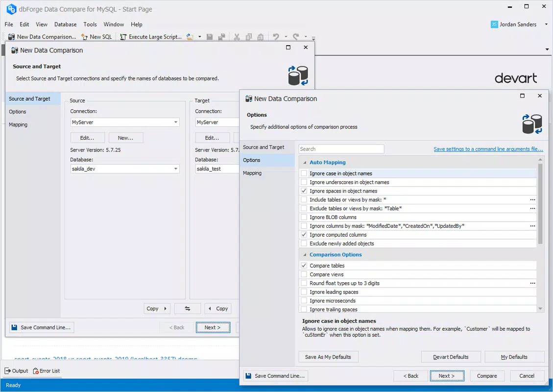This screenshot has height=392, width=553.
Task: Click the Save disk icon in toolbar
Action: point(210,37)
